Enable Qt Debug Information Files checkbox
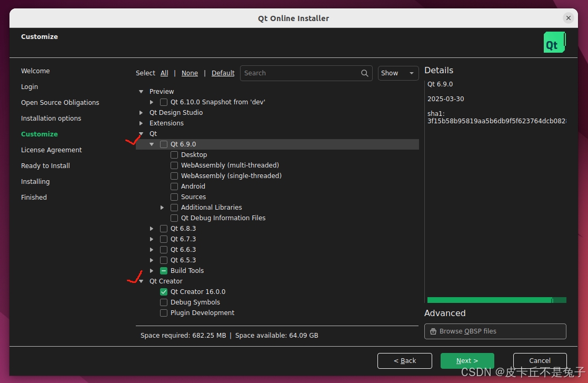 point(174,218)
